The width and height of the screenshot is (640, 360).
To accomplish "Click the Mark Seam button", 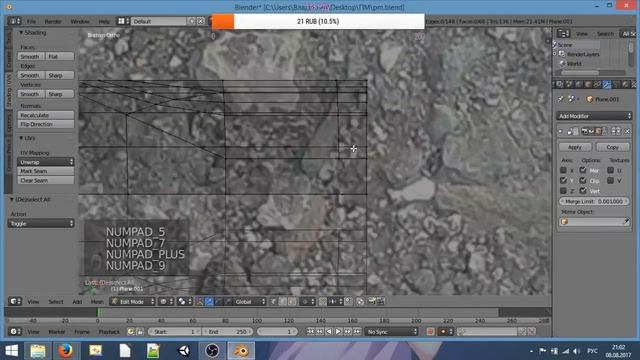I will (46, 171).
